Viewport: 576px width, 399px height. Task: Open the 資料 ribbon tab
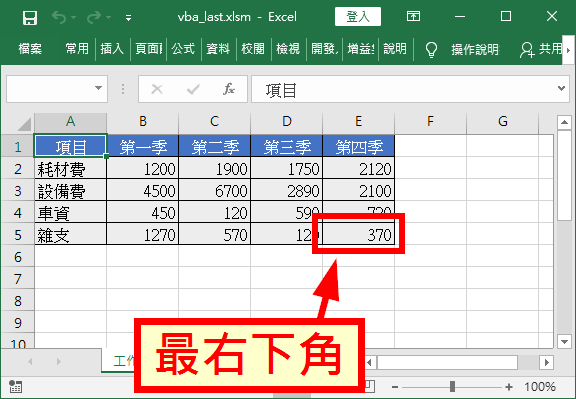218,48
